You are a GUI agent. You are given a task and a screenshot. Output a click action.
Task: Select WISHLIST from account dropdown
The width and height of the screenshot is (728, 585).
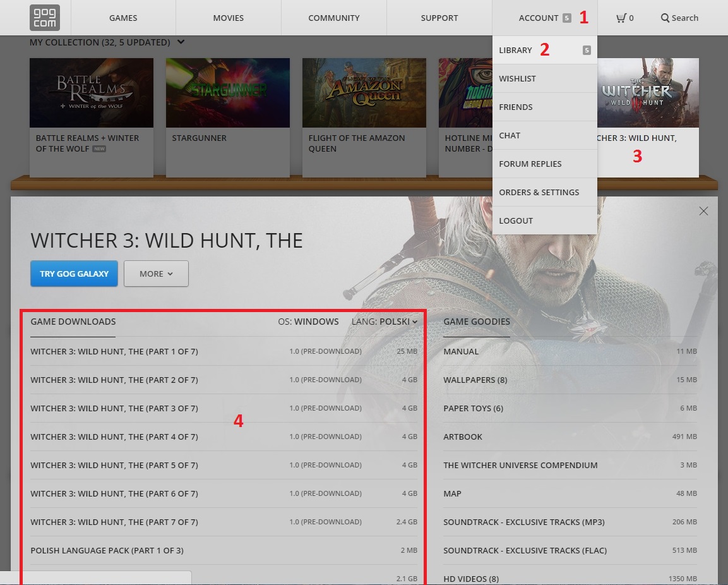coord(545,78)
